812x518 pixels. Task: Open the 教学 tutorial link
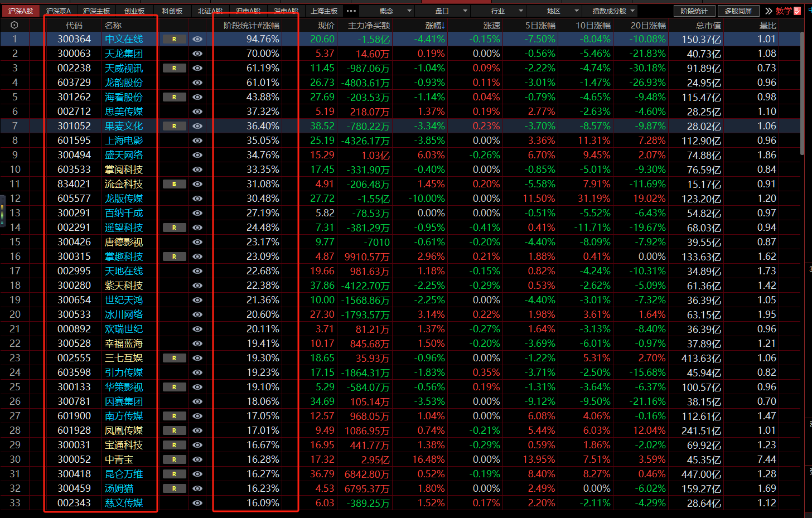787,11
